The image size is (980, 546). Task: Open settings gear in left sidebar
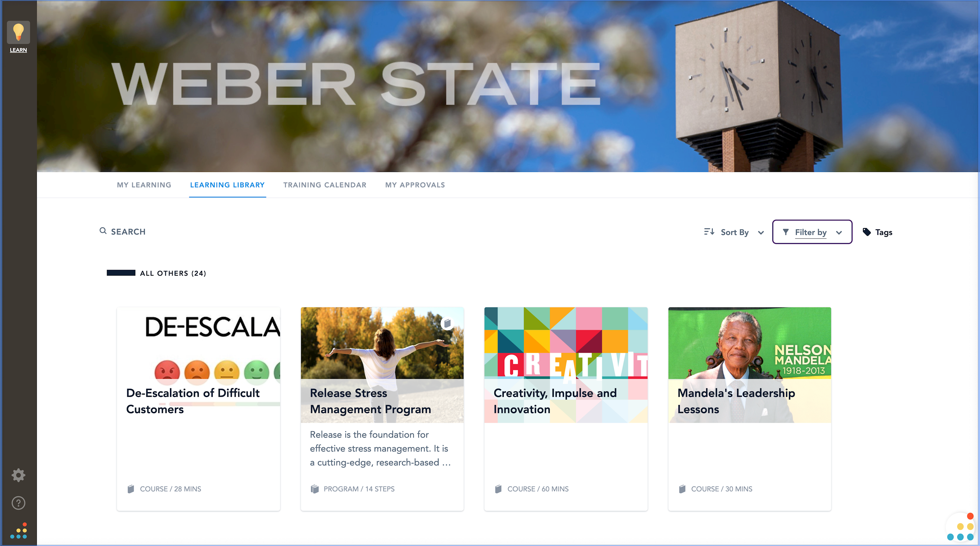point(18,475)
